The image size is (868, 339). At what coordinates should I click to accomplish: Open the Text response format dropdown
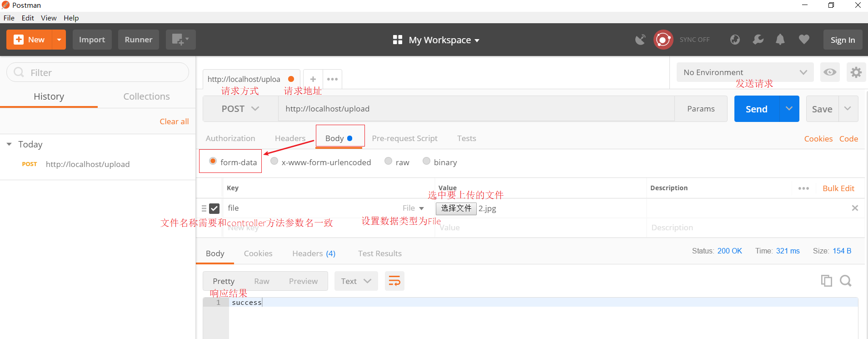tap(356, 281)
